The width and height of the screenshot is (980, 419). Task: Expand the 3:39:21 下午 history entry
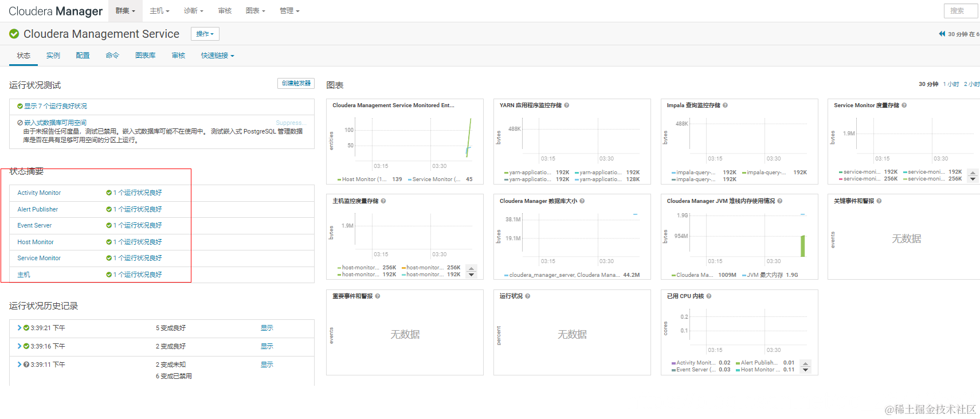pos(19,328)
